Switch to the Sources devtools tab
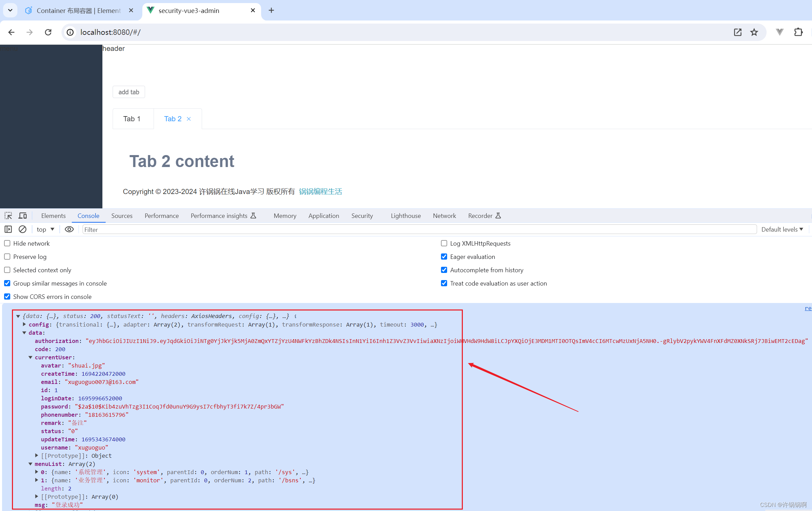This screenshot has height=511, width=812. pos(122,216)
